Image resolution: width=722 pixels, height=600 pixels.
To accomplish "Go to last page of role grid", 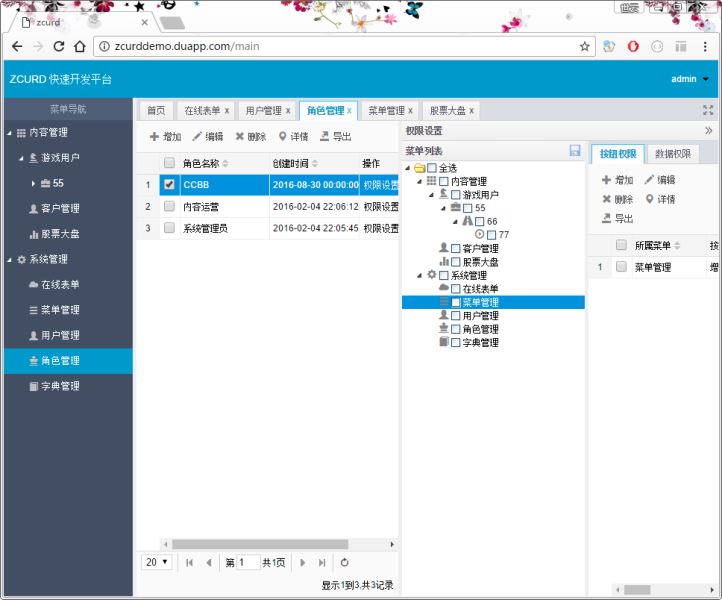I will point(322,563).
